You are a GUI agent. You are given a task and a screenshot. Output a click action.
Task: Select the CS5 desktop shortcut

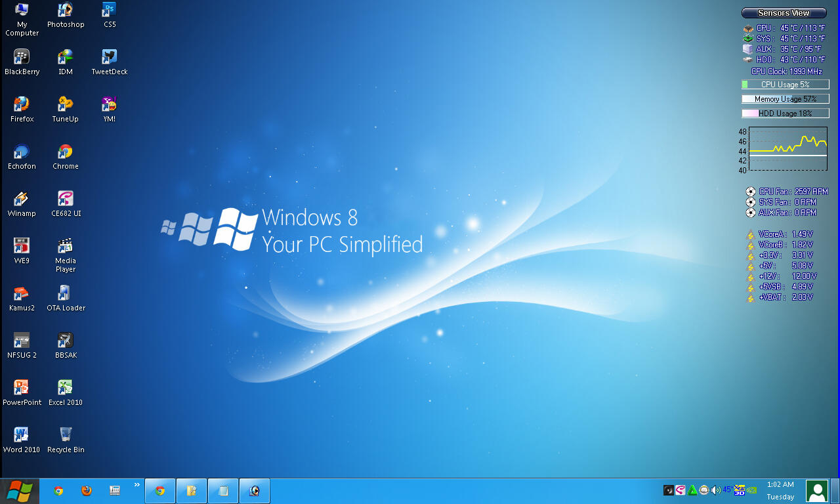click(110, 15)
